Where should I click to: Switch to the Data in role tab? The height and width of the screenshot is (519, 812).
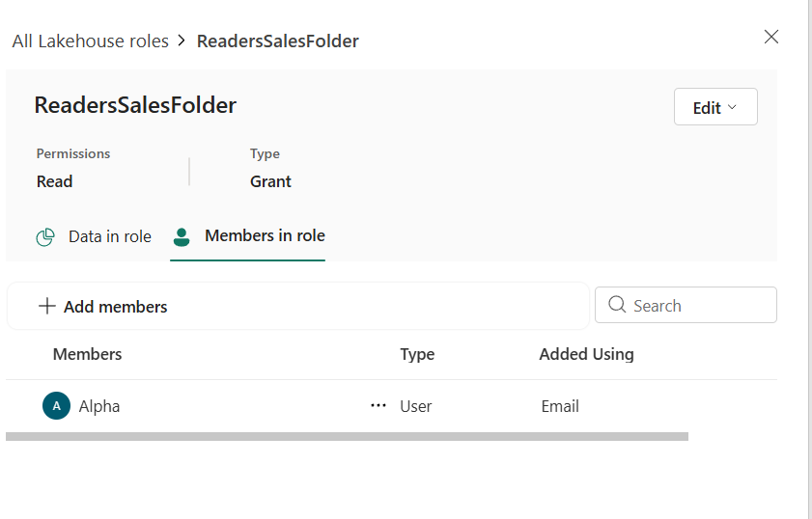click(94, 237)
